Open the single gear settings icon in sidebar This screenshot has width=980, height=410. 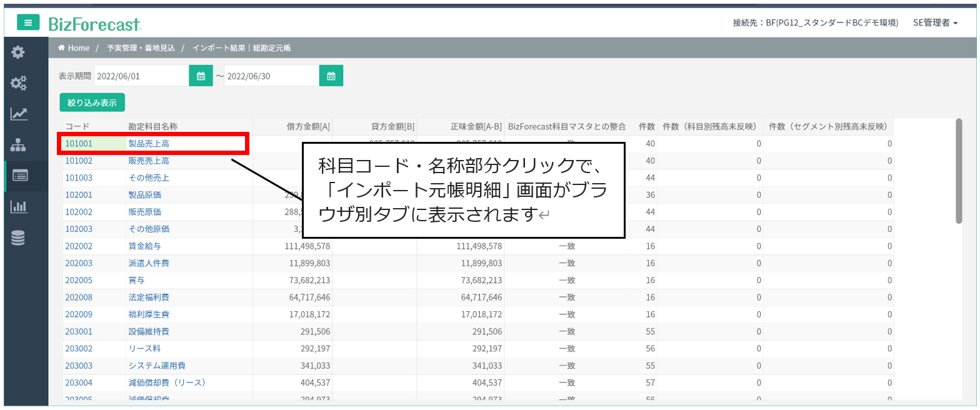coord(19,52)
